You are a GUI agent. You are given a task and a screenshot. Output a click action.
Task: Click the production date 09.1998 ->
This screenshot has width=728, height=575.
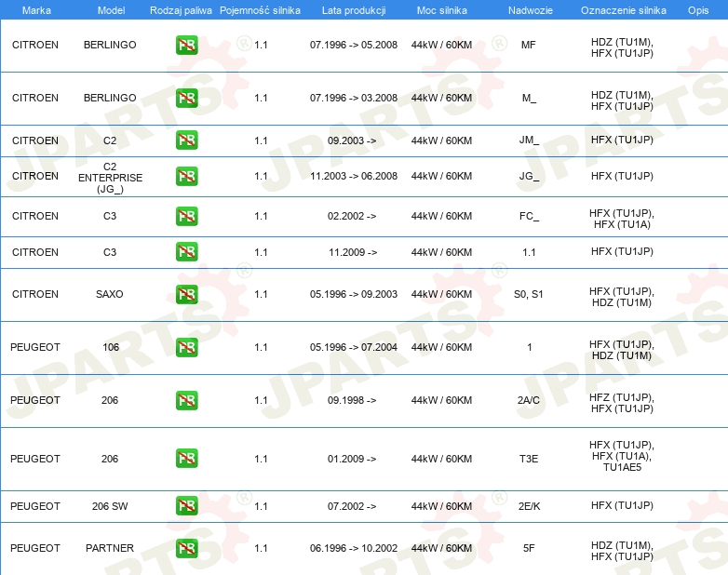click(x=352, y=400)
